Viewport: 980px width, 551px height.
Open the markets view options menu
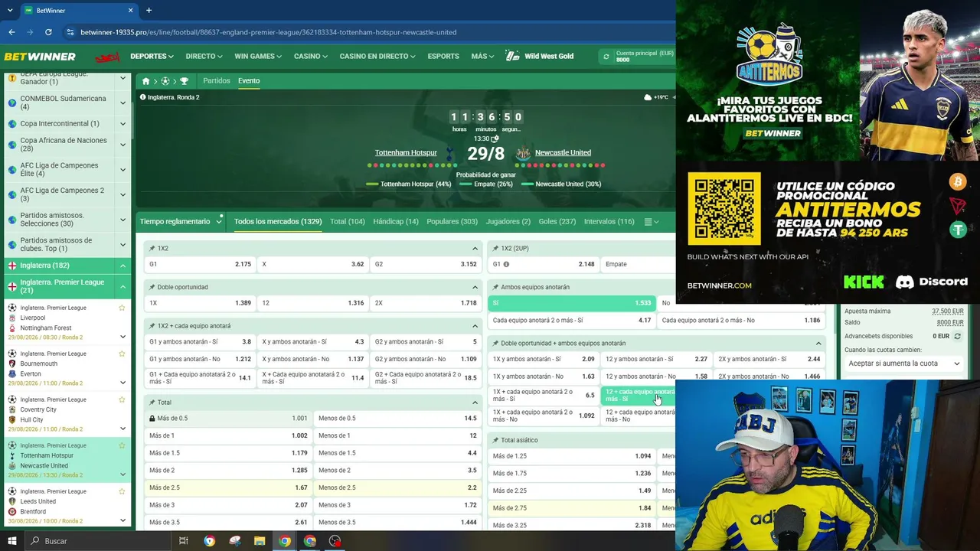pos(651,222)
